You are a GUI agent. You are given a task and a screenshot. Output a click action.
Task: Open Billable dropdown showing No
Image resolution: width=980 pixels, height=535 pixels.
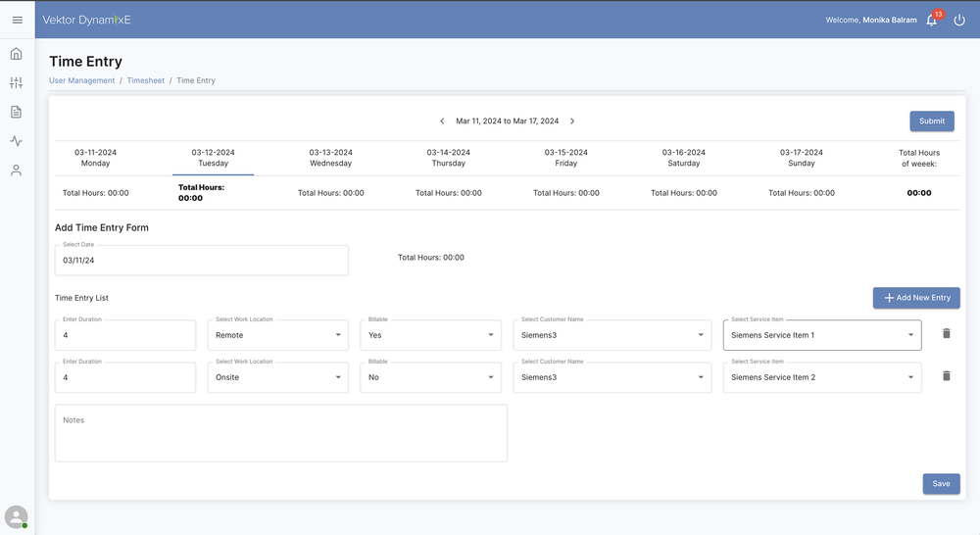pos(430,377)
